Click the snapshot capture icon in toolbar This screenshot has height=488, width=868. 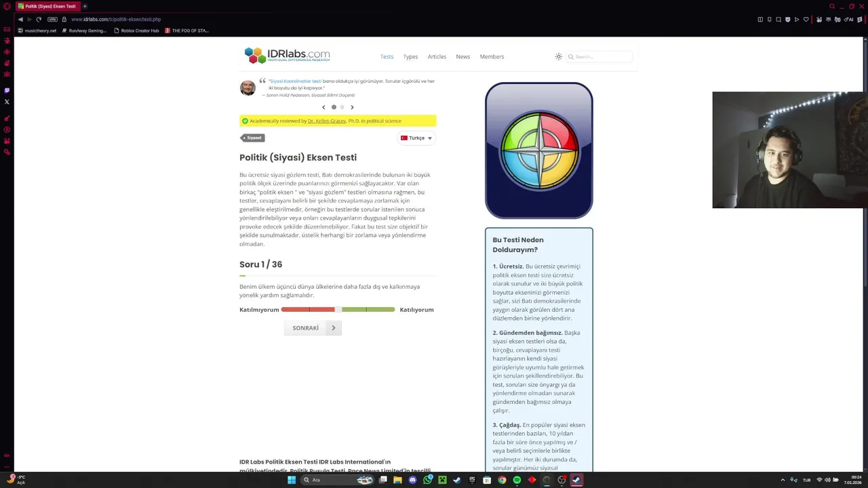pos(778,19)
